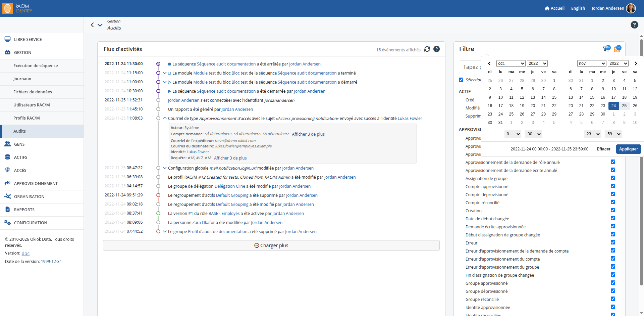Switch language to English
644x316 pixels.
pyautogui.click(x=578, y=8)
